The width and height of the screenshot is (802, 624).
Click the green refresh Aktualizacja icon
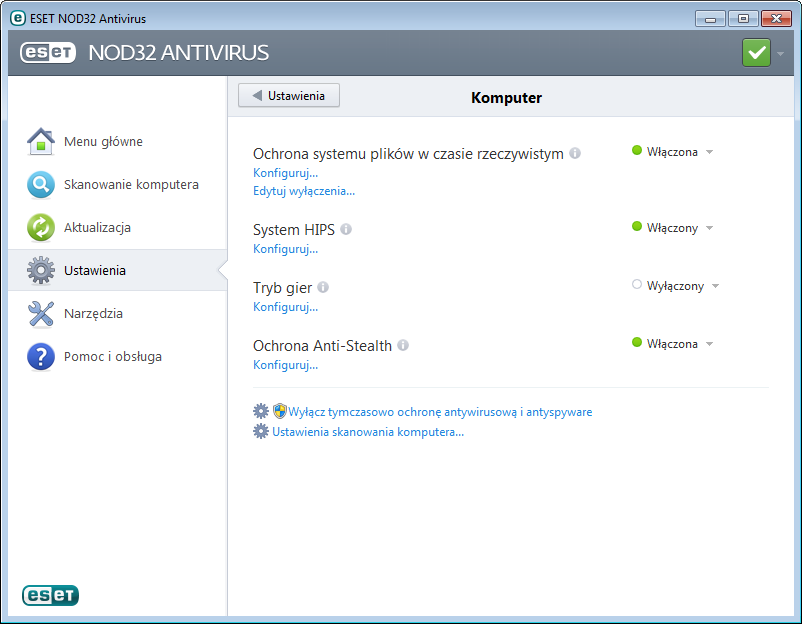click(41, 228)
